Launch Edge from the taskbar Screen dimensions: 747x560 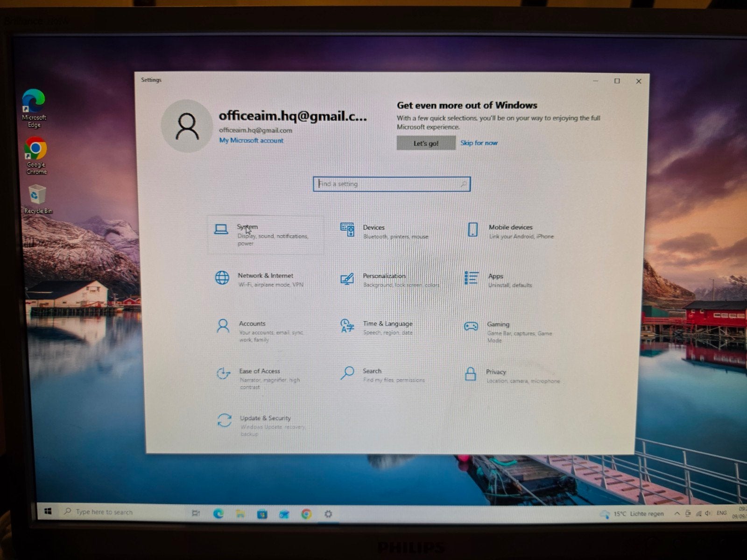[218, 514]
